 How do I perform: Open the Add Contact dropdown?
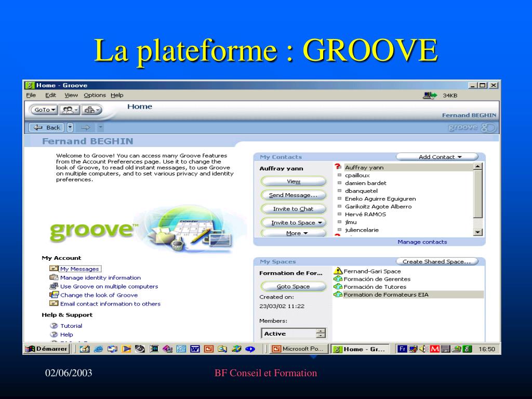tap(437, 157)
